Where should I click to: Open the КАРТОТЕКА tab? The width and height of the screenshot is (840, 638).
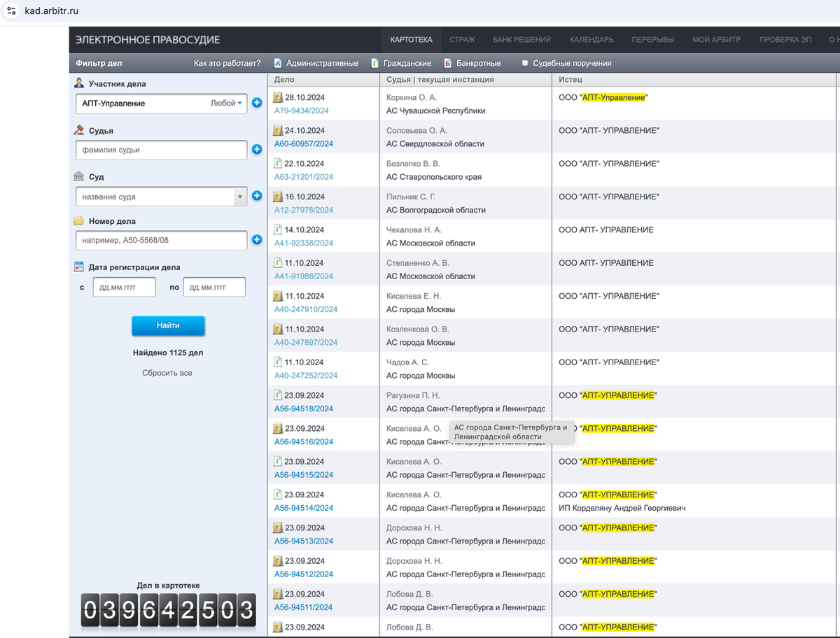(411, 40)
